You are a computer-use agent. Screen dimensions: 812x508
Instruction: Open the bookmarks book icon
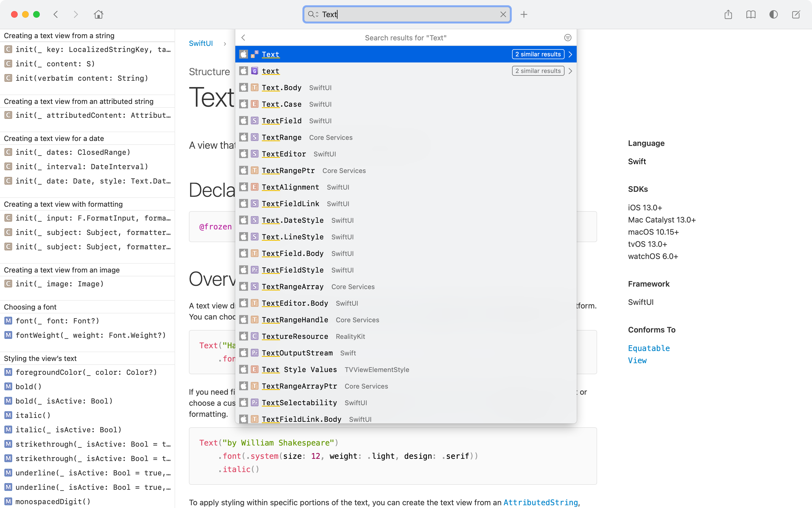[751, 14]
